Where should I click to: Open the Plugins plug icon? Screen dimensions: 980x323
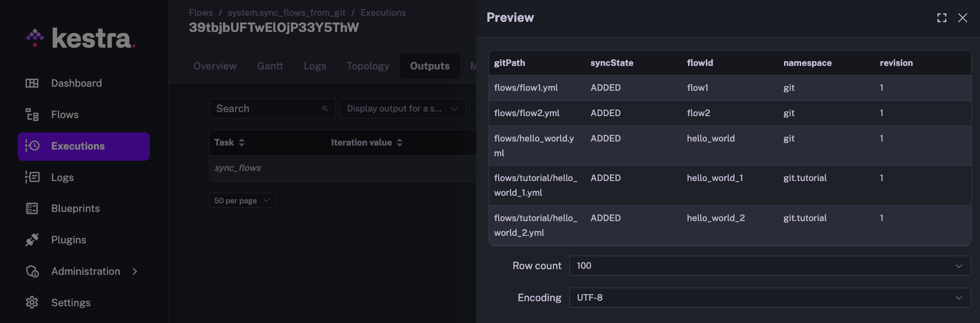[32, 240]
